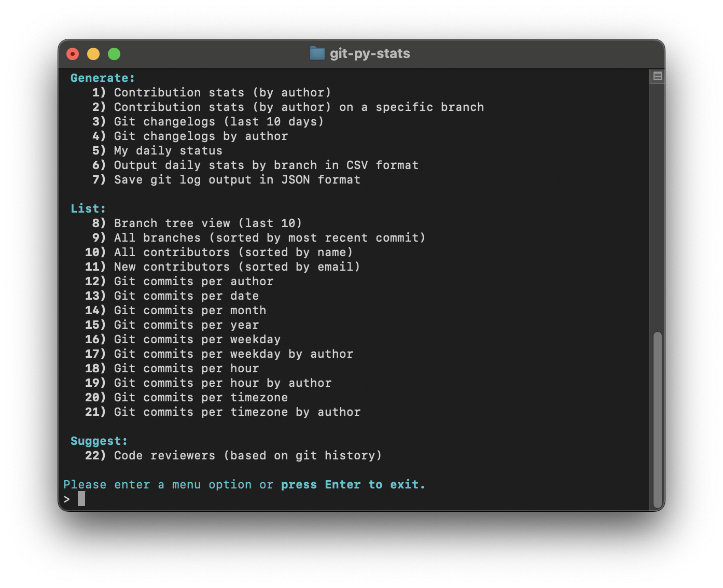This screenshot has height=588, width=723.
Task: Click the split pane icon above the scrollbar
Action: tap(657, 76)
